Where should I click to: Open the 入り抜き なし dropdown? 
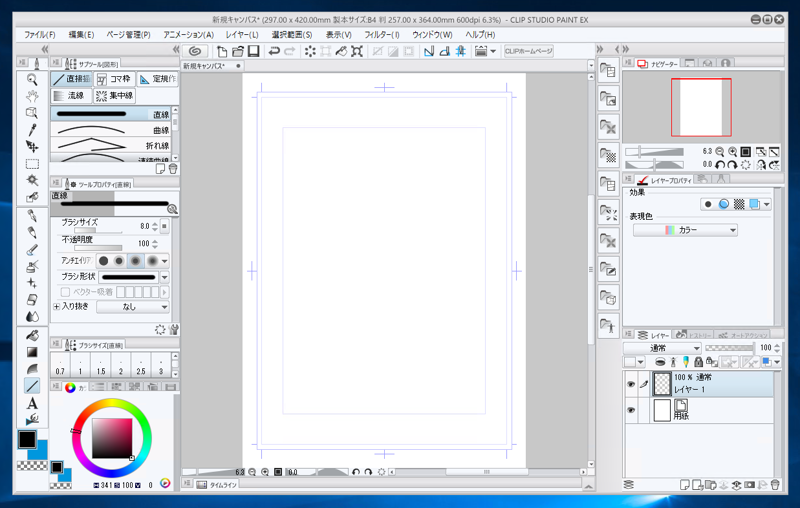tap(133, 307)
